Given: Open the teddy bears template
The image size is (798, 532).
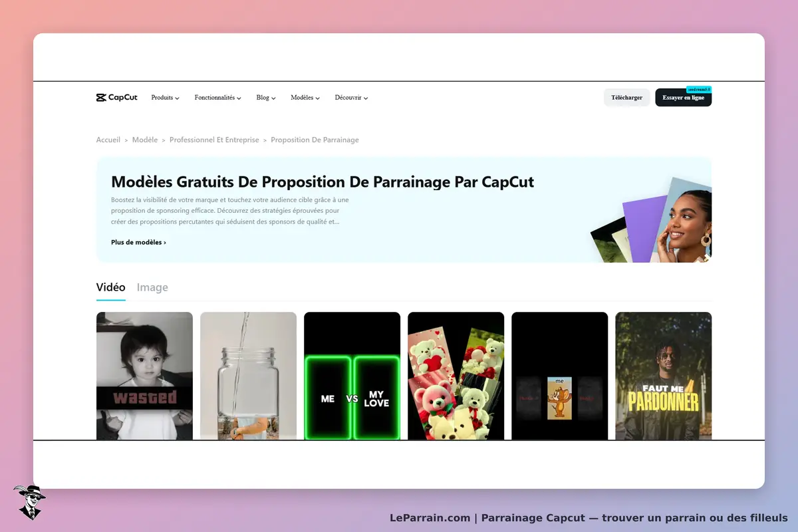Looking at the screenshot, I should pyautogui.click(x=456, y=376).
